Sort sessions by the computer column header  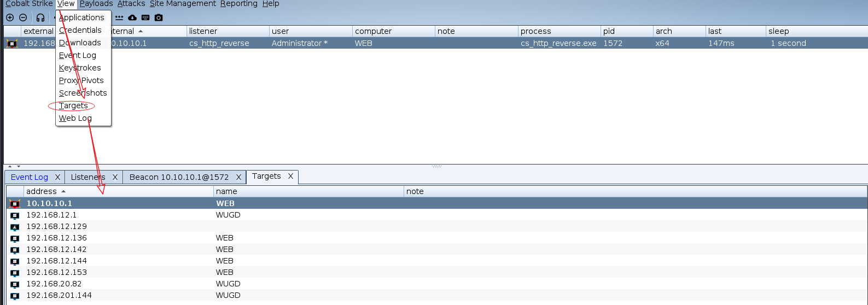pyautogui.click(x=394, y=31)
